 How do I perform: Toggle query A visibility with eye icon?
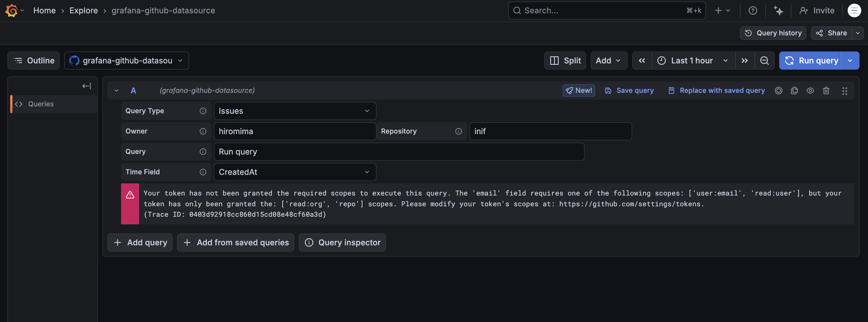[x=810, y=90]
